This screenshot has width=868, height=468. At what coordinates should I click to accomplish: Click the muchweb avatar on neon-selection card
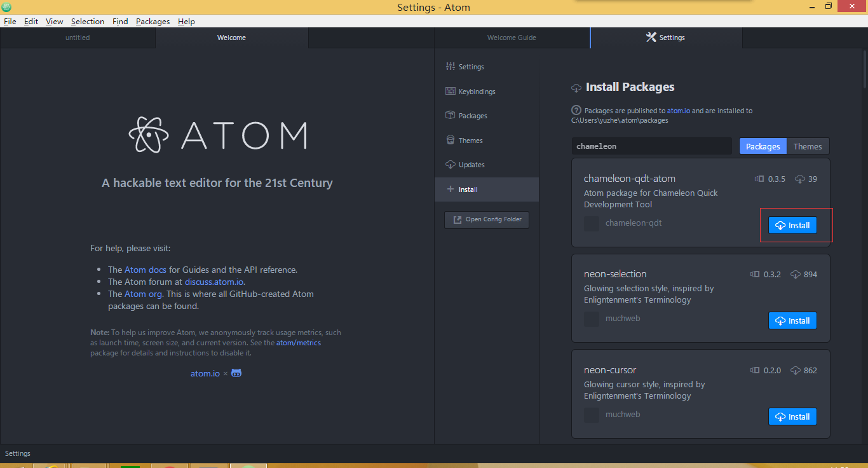592,319
